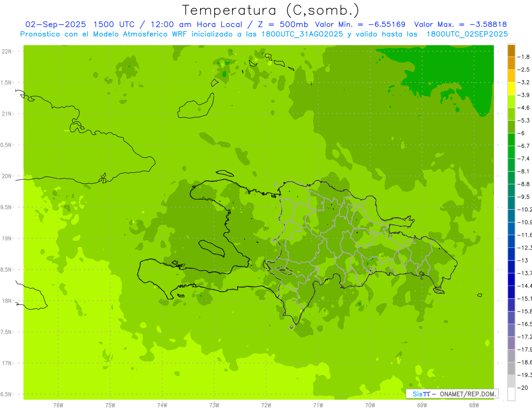Click purple legend swatch between -16.5 and -17.2
532x411 pixels.
(511, 330)
